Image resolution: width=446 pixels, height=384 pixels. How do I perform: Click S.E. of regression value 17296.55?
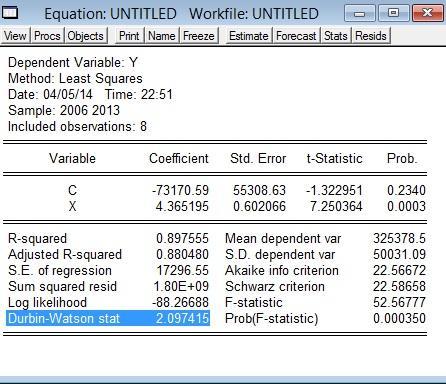(x=182, y=270)
